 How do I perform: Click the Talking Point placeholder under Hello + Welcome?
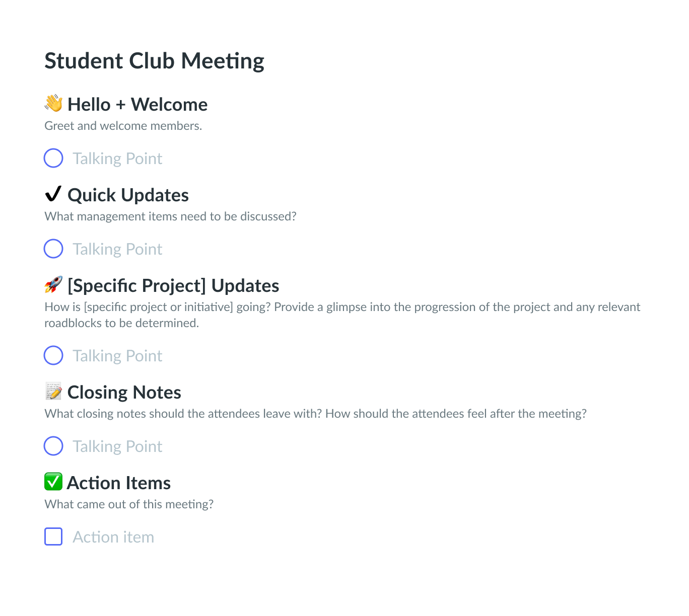(x=117, y=158)
